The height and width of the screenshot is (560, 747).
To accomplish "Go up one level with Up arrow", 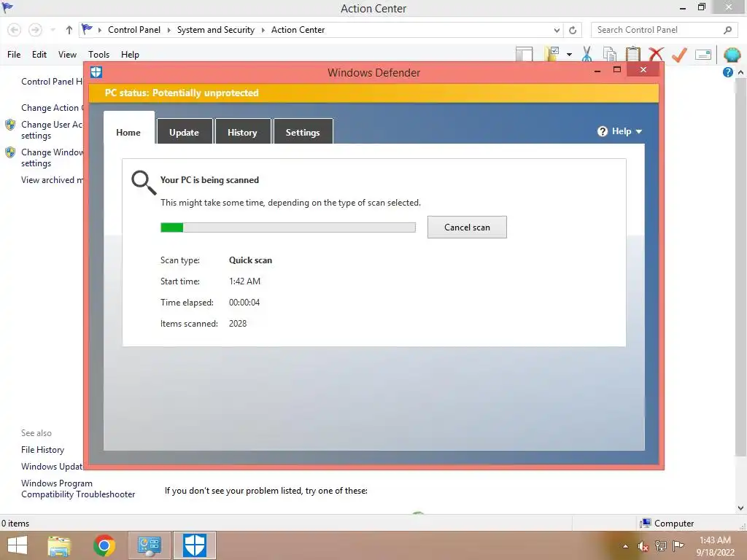I will [x=69, y=30].
